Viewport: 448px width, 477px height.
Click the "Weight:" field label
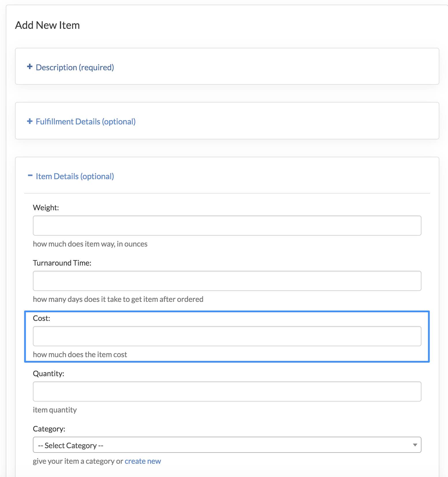point(46,208)
